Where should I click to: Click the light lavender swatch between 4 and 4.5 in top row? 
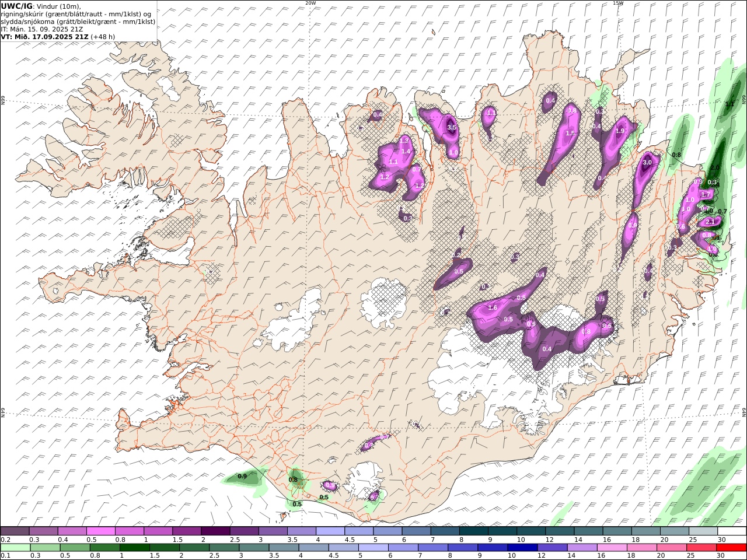(x=330, y=531)
